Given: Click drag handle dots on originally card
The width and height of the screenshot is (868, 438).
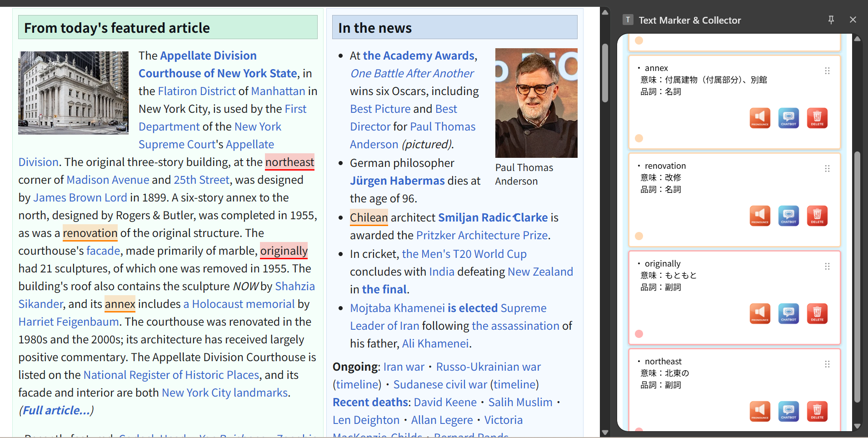Looking at the screenshot, I should click(x=827, y=267).
